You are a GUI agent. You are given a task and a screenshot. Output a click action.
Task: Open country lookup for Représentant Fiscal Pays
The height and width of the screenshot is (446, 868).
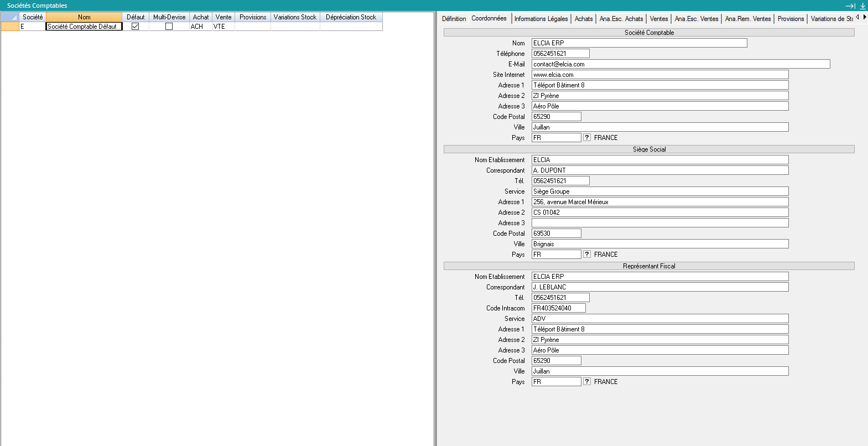click(587, 382)
